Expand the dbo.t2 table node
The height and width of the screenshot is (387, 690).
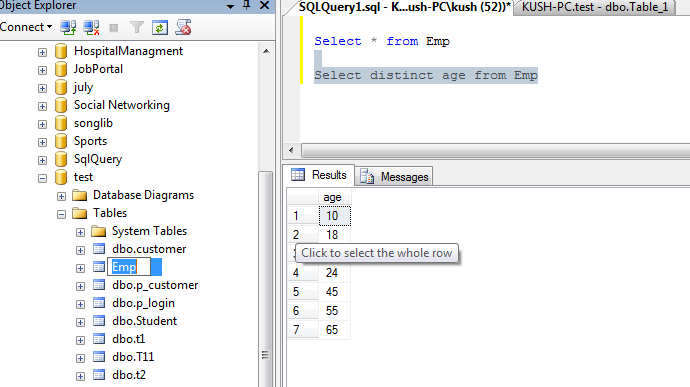coord(80,376)
